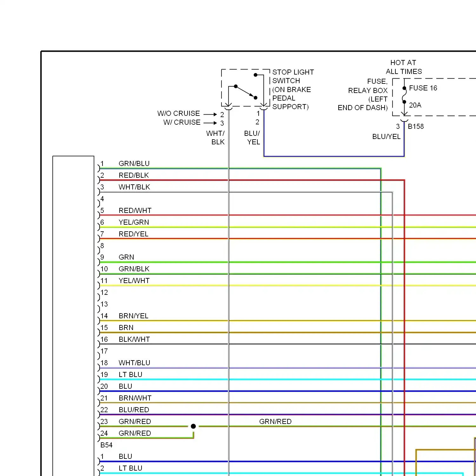476x476 pixels.
Task: Select the switch contact symbol in the dashed box
Action: (x=246, y=87)
